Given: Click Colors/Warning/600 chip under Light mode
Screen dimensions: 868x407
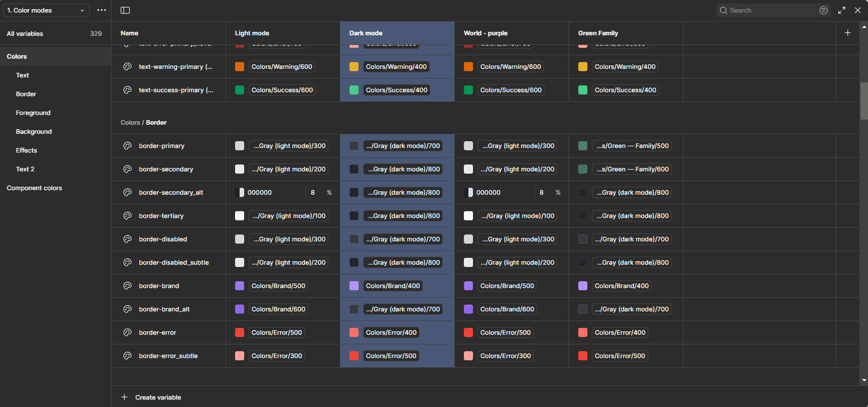Looking at the screenshot, I should point(282,67).
